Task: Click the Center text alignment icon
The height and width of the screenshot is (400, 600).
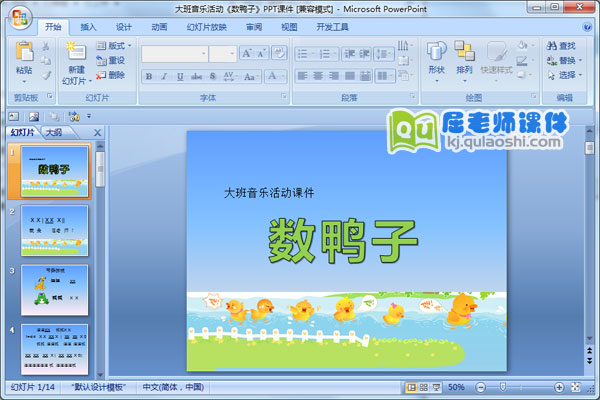Action: tap(318, 76)
